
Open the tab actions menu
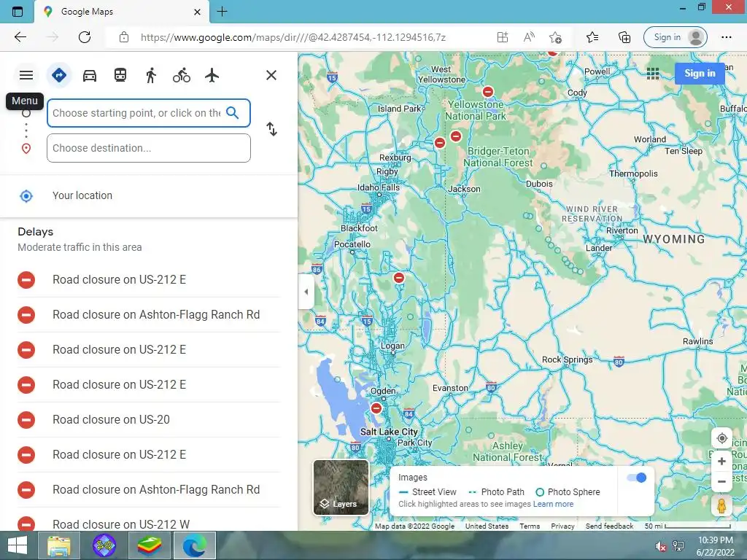(18, 12)
